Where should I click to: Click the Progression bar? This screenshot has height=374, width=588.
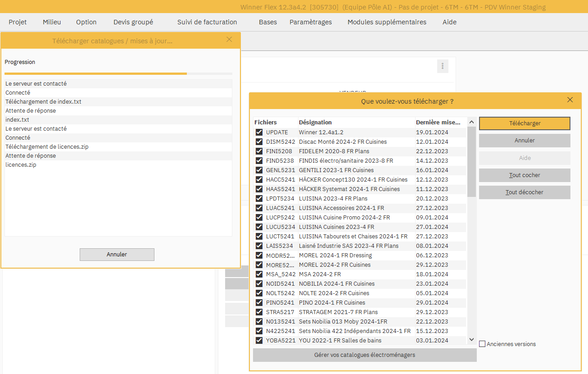(118, 73)
